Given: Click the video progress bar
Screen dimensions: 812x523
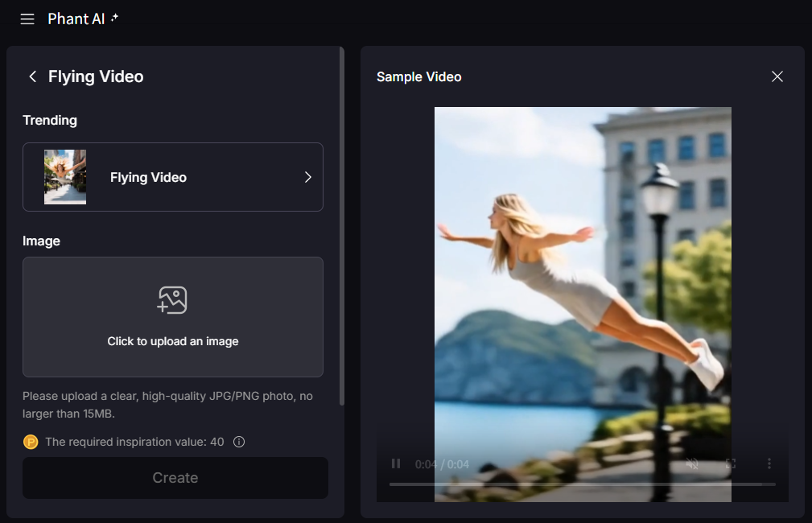Looking at the screenshot, I should coord(582,484).
